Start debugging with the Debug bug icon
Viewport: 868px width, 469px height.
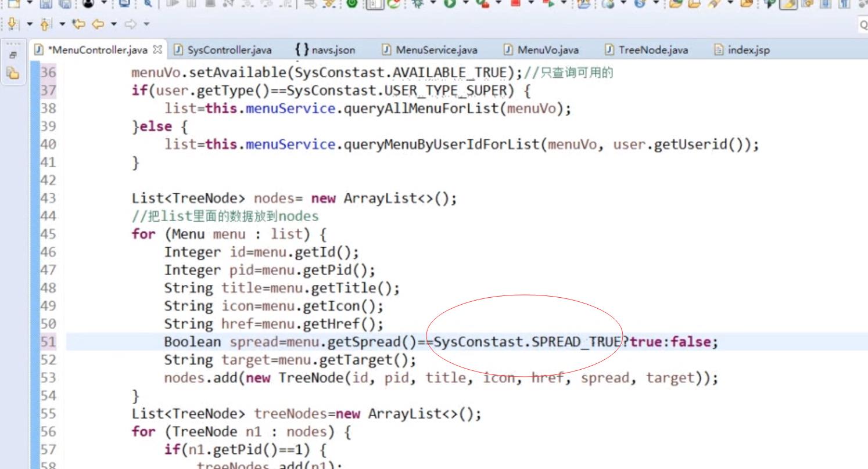(417, 4)
